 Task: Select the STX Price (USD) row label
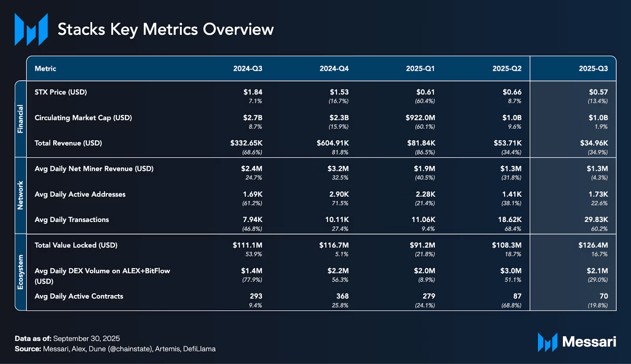point(61,92)
